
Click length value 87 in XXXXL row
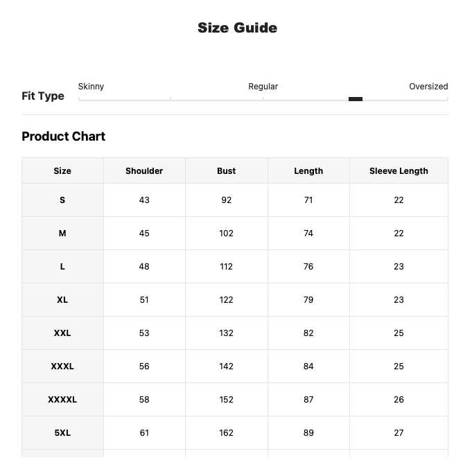pyautogui.click(x=308, y=400)
